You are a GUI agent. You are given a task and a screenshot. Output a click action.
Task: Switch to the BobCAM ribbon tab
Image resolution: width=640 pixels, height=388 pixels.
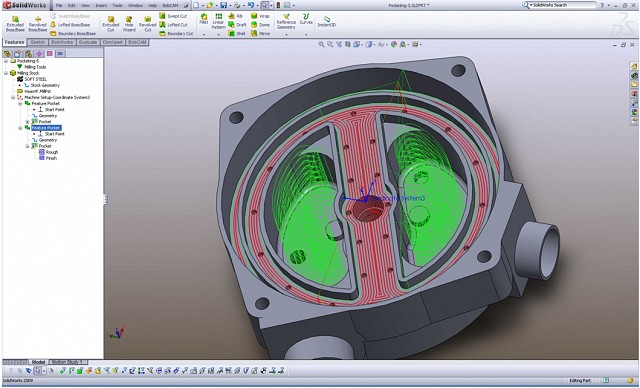pyautogui.click(x=137, y=42)
